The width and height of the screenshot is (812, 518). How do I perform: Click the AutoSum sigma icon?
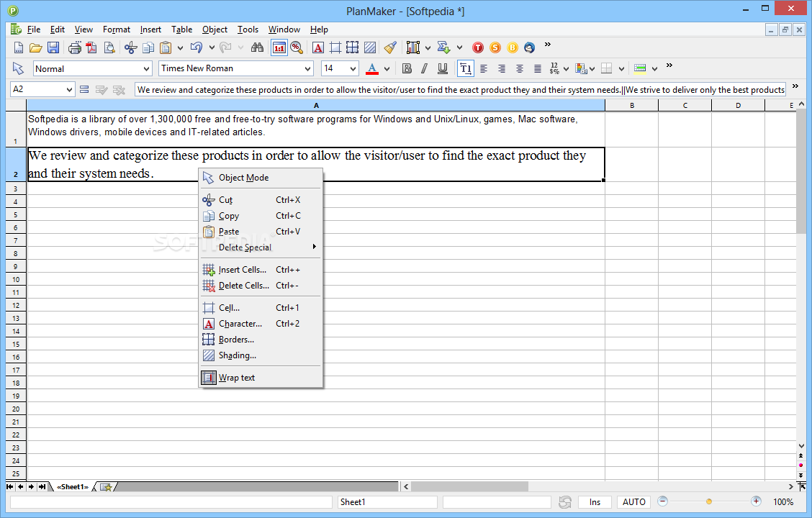tap(443, 48)
